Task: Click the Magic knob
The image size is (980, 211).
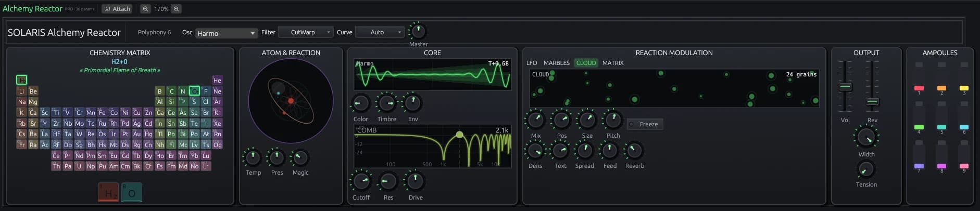Action: (300, 157)
